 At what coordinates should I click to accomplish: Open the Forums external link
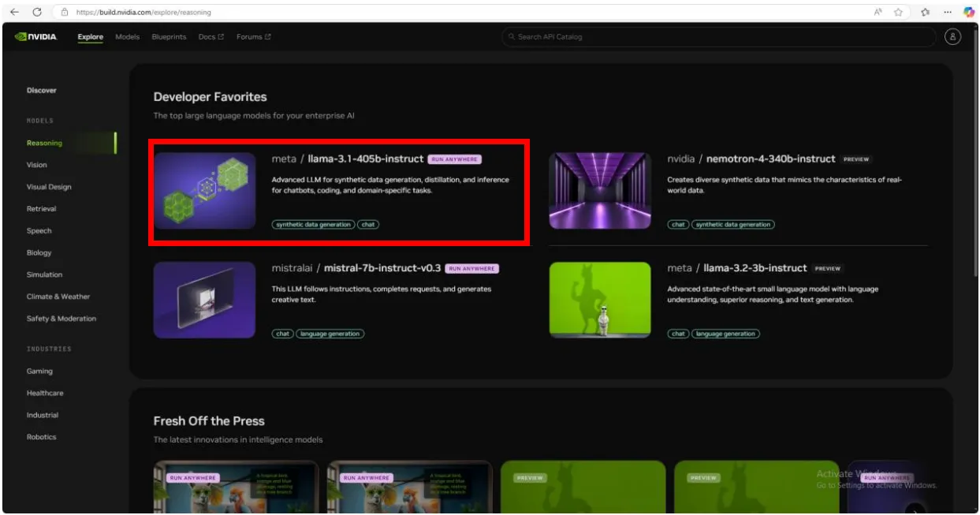253,37
